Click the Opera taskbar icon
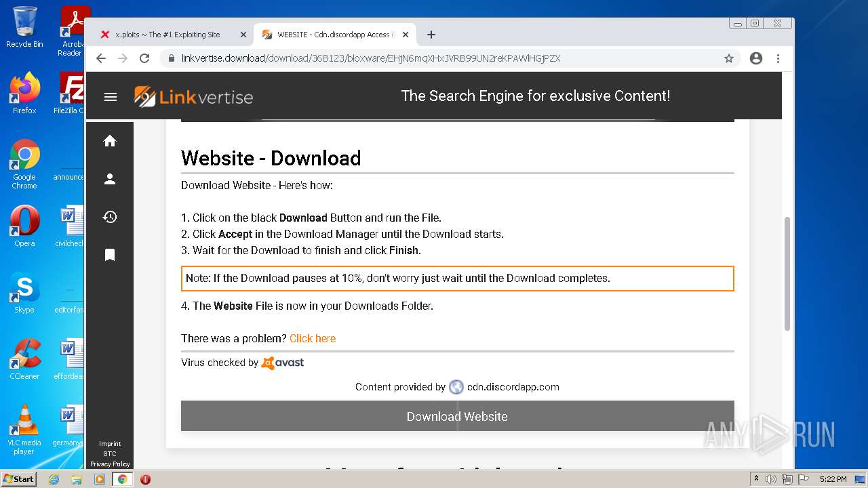 click(x=145, y=479)
